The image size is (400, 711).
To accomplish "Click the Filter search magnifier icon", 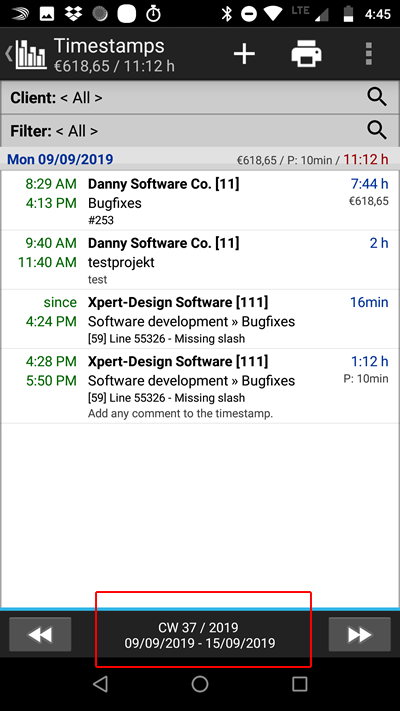I will click(x=377, y=131).
